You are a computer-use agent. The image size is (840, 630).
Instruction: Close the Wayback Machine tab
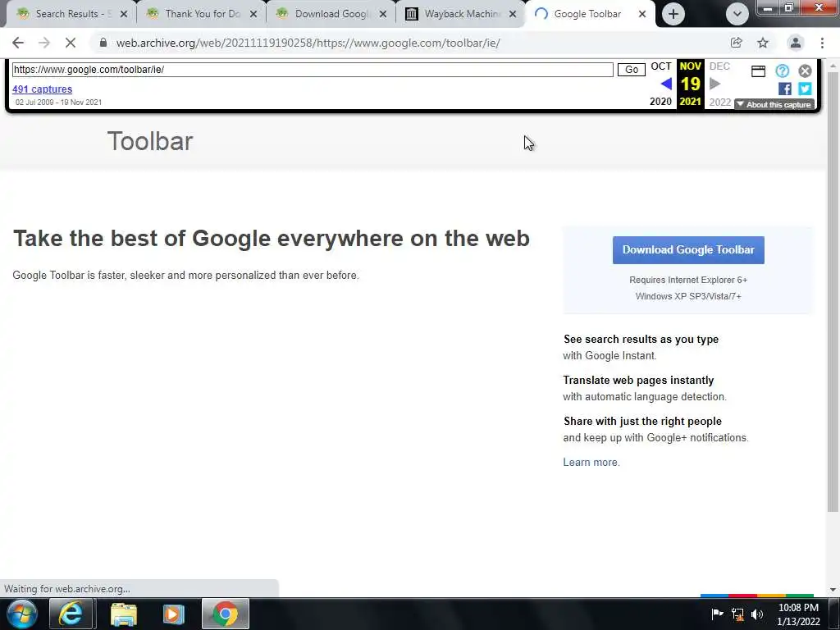[x=513, y=14]
